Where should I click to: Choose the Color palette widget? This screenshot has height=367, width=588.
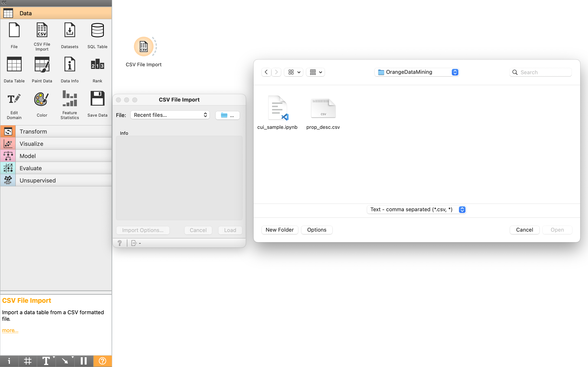pos(42,99)
